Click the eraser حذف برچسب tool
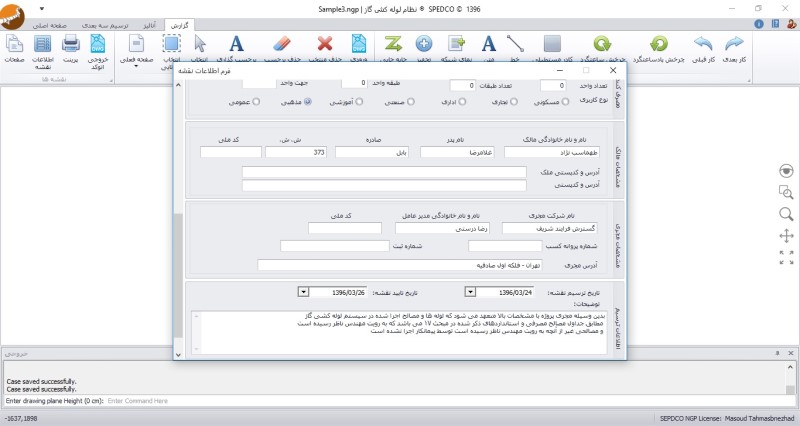Viewport: 800px width, 426px height. [282, 44]
